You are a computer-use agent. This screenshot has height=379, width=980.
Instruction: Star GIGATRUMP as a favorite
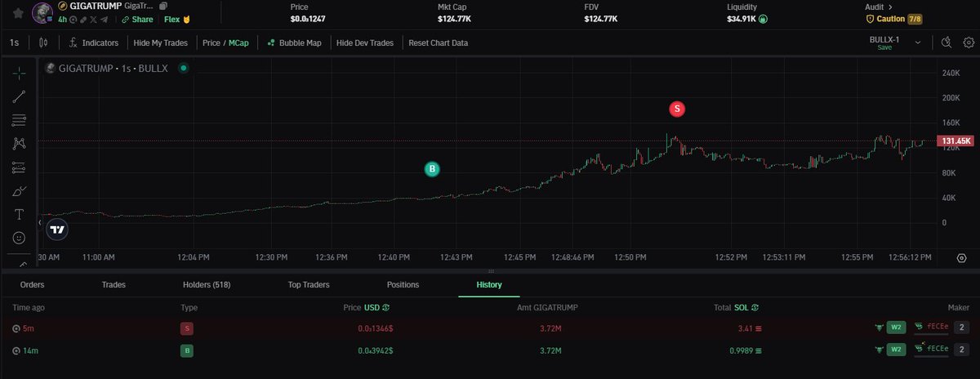tap(18, 13)
